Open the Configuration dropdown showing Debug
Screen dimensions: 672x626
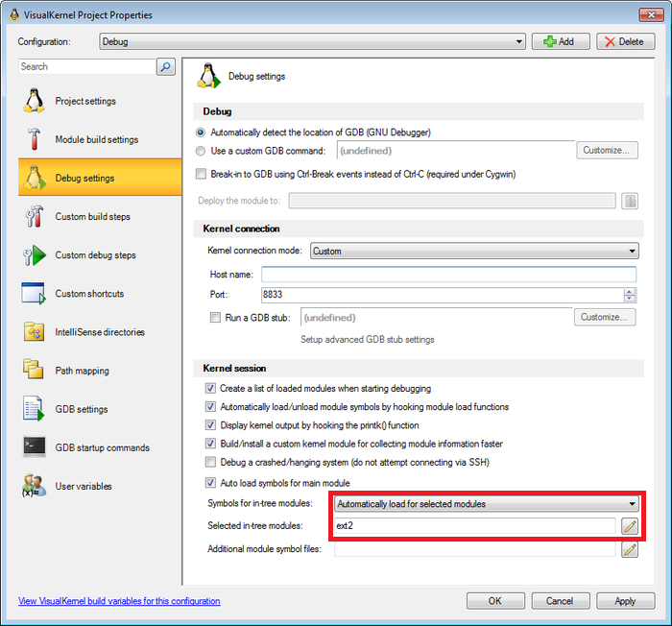click(x=312, y=41)
